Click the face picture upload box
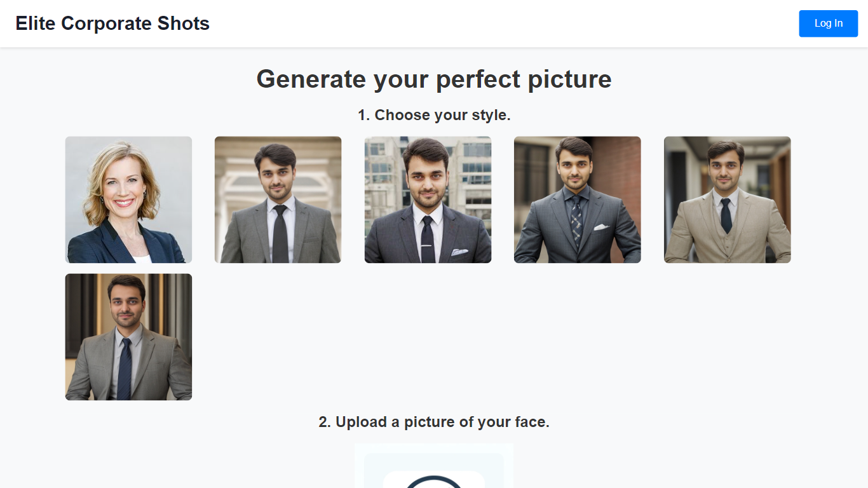This screenshot has width=868, height=488. [x=434, y=466]
